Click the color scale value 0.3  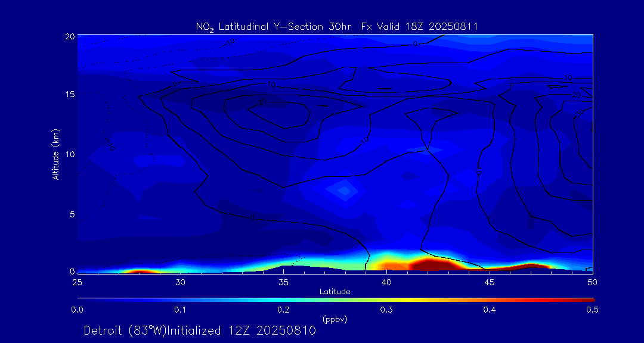pyautogui.click(x=386, y=310)
